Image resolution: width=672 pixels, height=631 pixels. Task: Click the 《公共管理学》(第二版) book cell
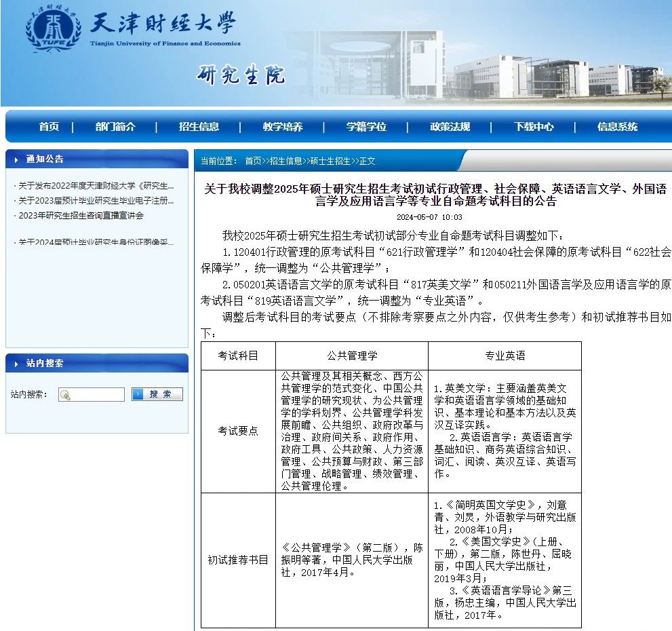pos(352,560)
